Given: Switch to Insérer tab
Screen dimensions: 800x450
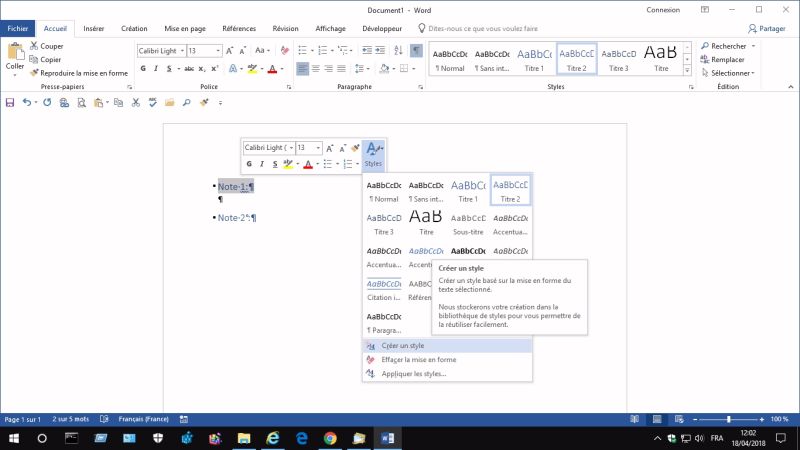Looking at the screenshot, I should [x=94, y=29].
